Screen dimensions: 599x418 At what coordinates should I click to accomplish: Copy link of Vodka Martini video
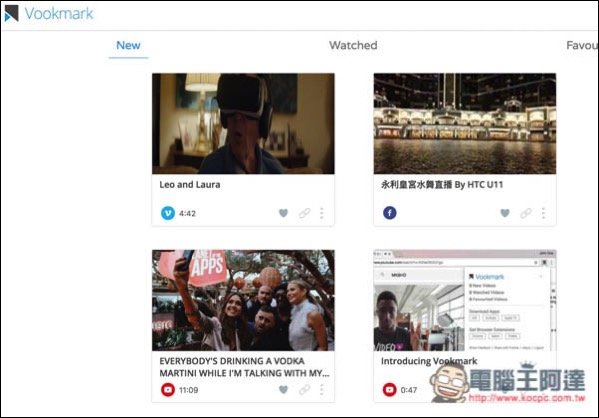[x=304, y=389]
